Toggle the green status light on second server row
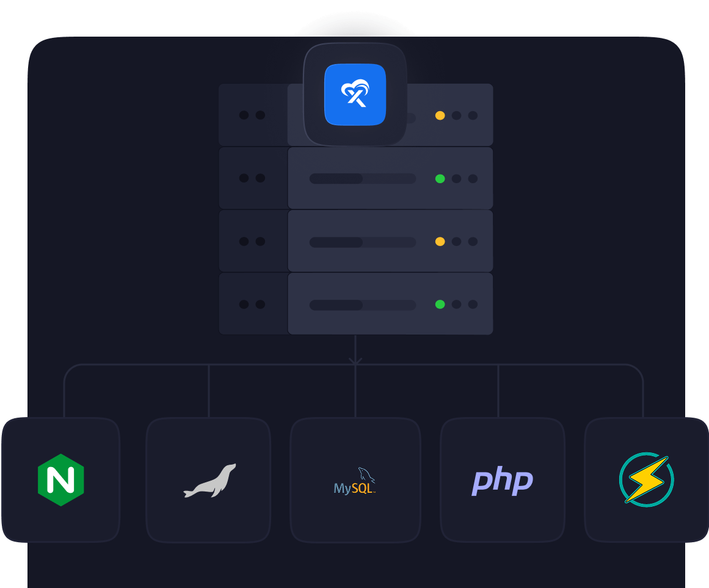Image resolution: width=709 pixels, height=588 pixels. click(x=440, y=179)
